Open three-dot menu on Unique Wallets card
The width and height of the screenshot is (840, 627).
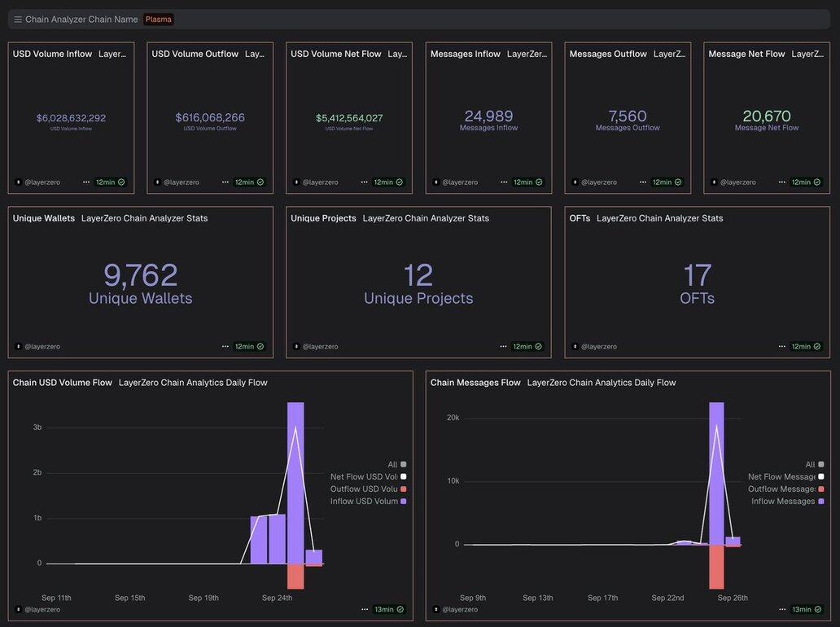click(225, 347)
